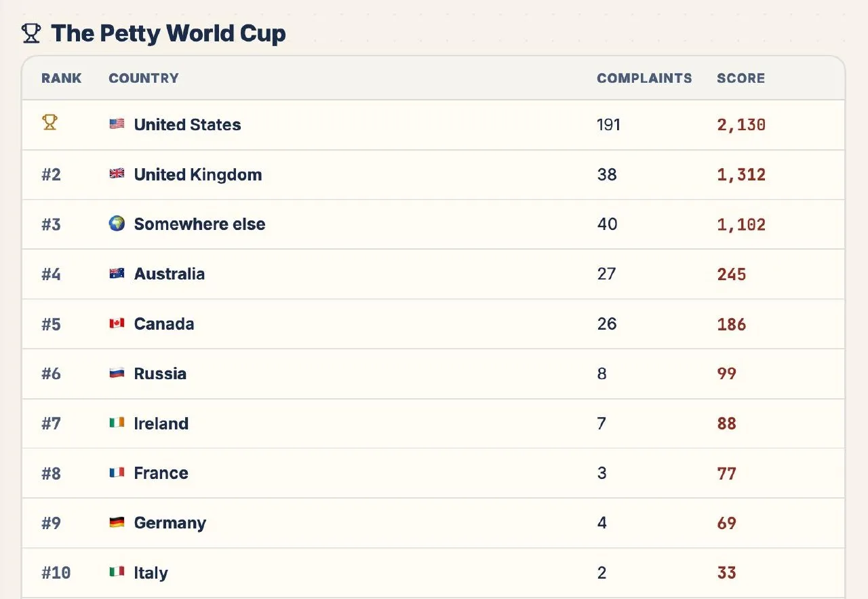Click the United Kingdom flag icon
This screenshot has width=868, height=599.
(117, 174)
